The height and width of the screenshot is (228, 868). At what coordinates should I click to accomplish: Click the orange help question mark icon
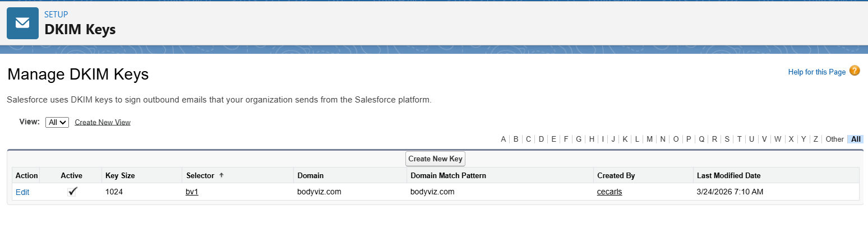coord(855,71)
